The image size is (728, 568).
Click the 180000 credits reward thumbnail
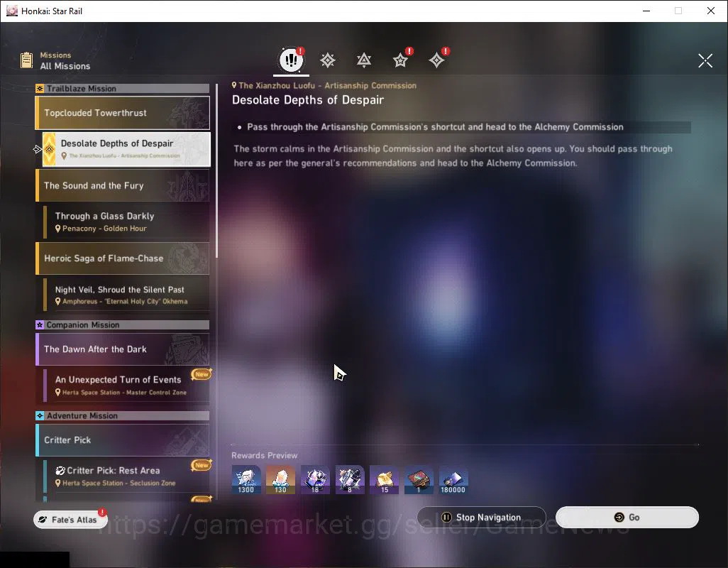(453, 480)
